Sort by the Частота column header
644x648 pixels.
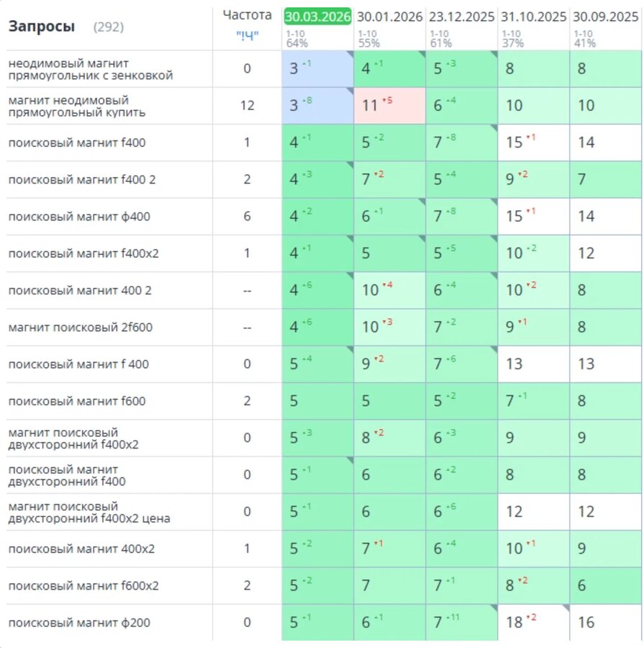247,15
